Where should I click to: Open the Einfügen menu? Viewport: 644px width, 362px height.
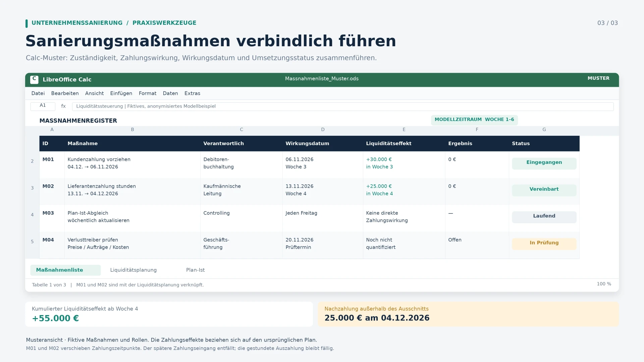pos(121,94)
